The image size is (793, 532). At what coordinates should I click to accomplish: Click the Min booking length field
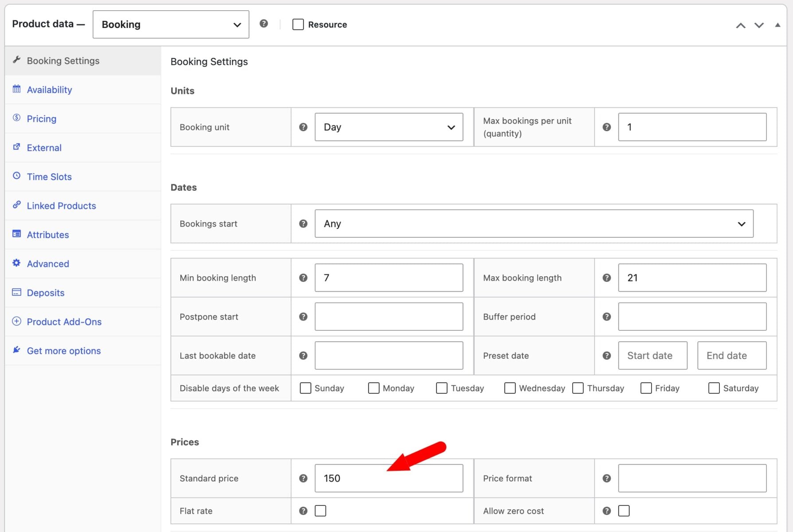click(x=389, y=278)
